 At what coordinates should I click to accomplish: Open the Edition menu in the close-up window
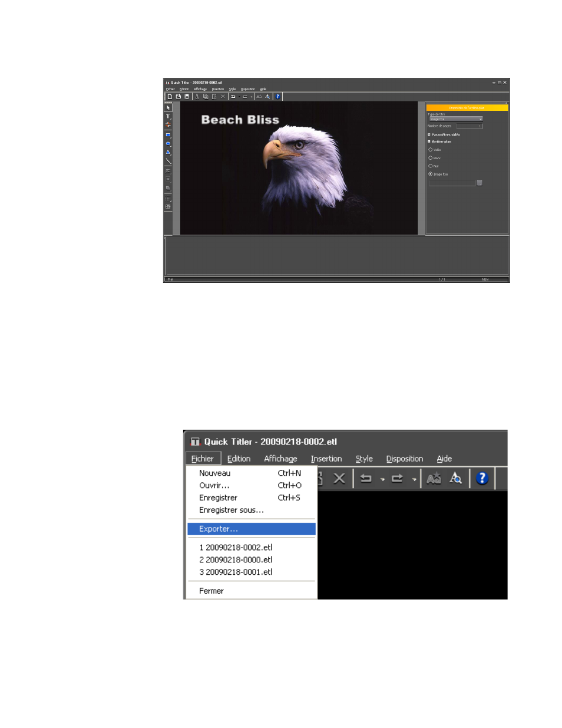coord(239,459)
